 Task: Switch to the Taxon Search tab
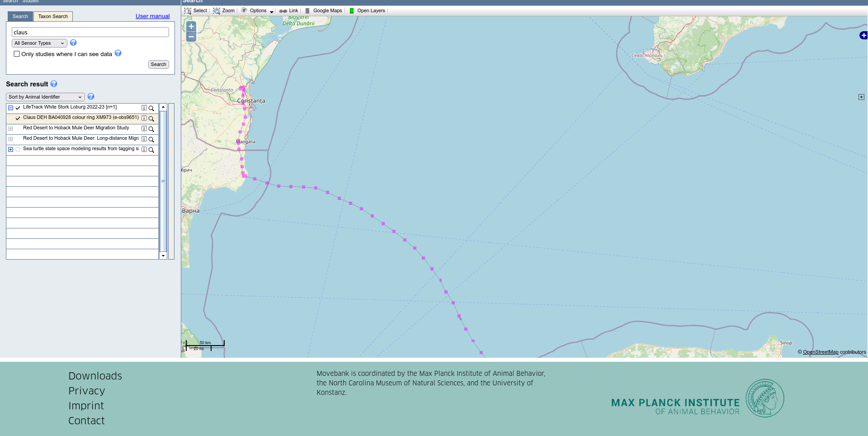53,17
